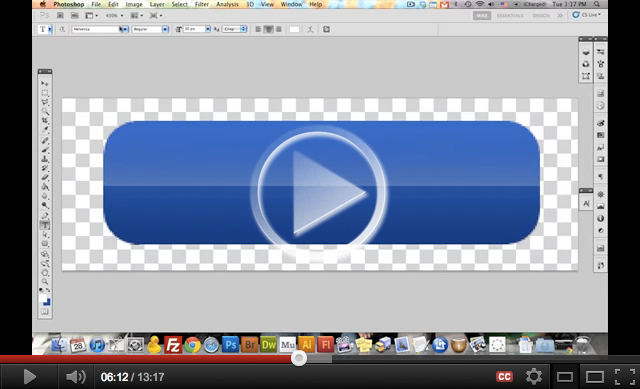
Task: Select the Clone Stamp tool
Action: pos(44,159)
